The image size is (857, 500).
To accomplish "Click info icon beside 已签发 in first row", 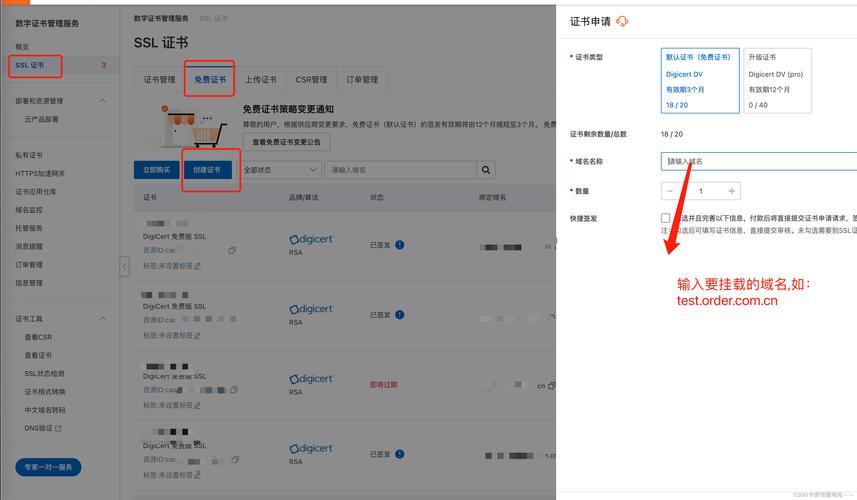I will coord(400,245).
